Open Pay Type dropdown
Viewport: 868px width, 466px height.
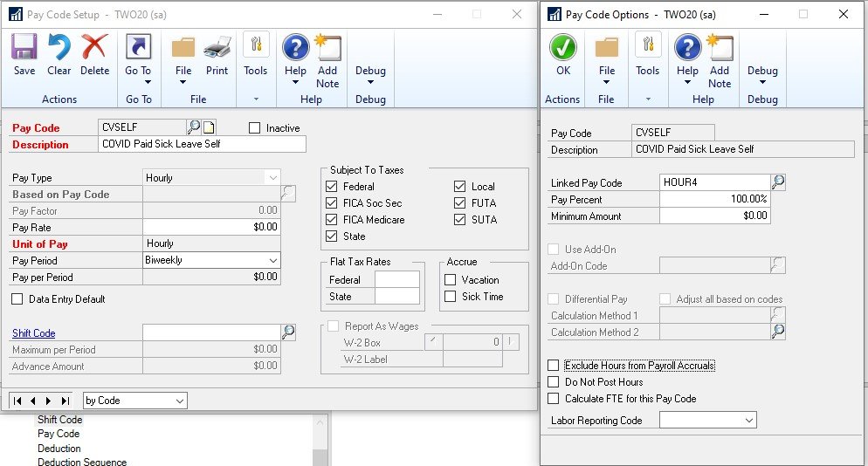[273, 178]
